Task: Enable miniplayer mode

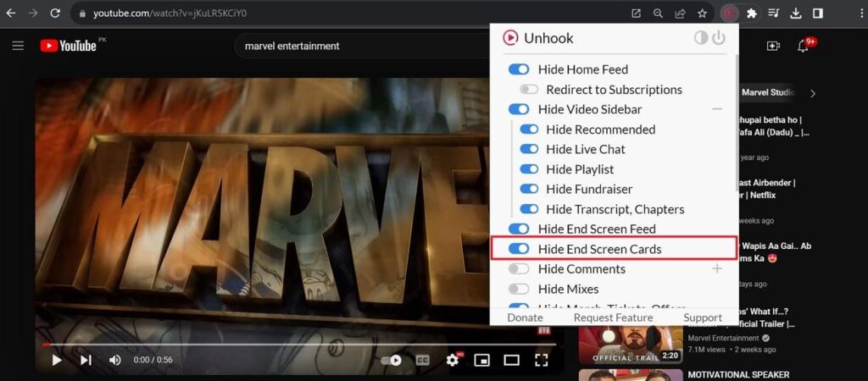Action: coord(482,361)
